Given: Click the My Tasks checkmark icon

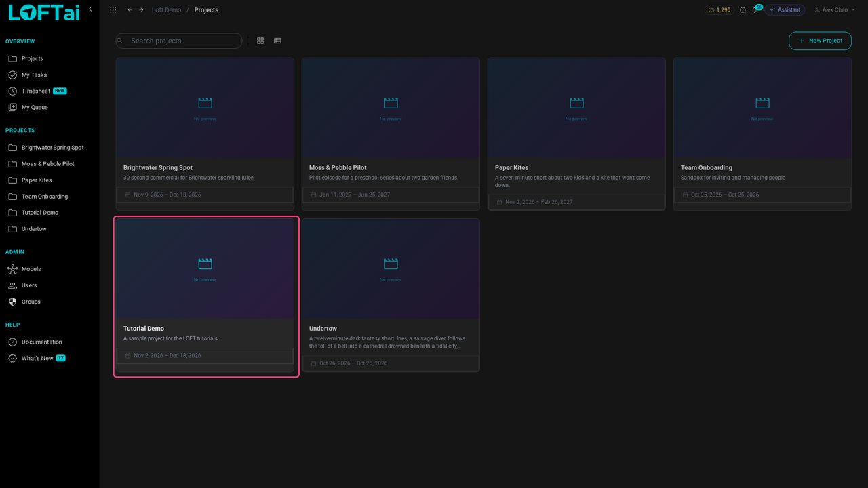Looking at the screenshot, I should 12,75.
